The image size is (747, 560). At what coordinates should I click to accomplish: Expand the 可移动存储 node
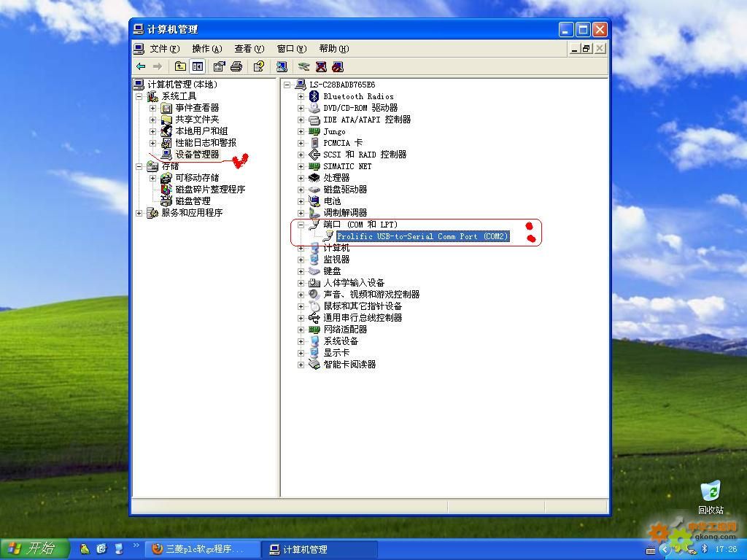click(x=152, y=178)
